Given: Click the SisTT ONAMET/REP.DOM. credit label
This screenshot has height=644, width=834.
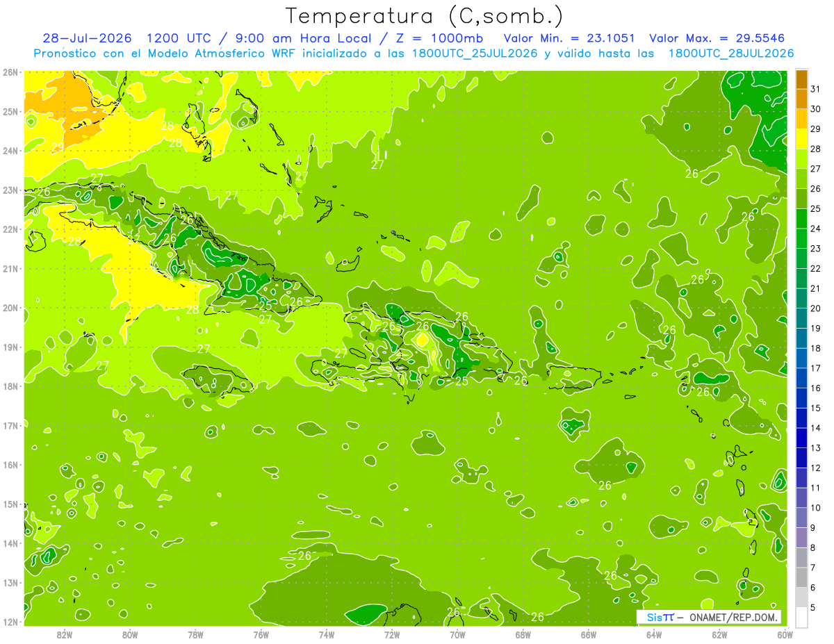Looking at the screenshot, I should point(709,617).
